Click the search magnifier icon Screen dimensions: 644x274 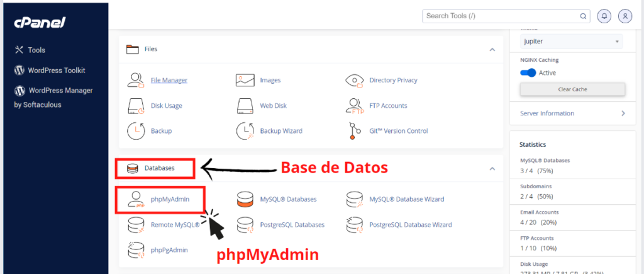pos(583,16)
